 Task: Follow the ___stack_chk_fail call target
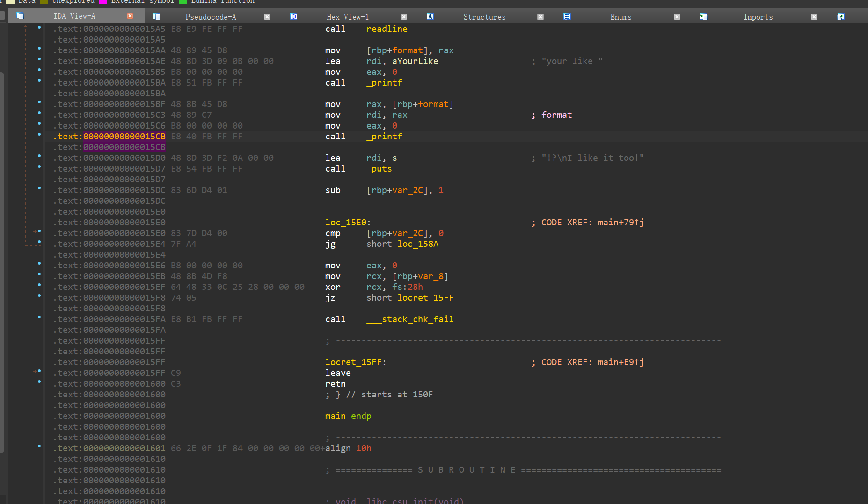point(410,319)
